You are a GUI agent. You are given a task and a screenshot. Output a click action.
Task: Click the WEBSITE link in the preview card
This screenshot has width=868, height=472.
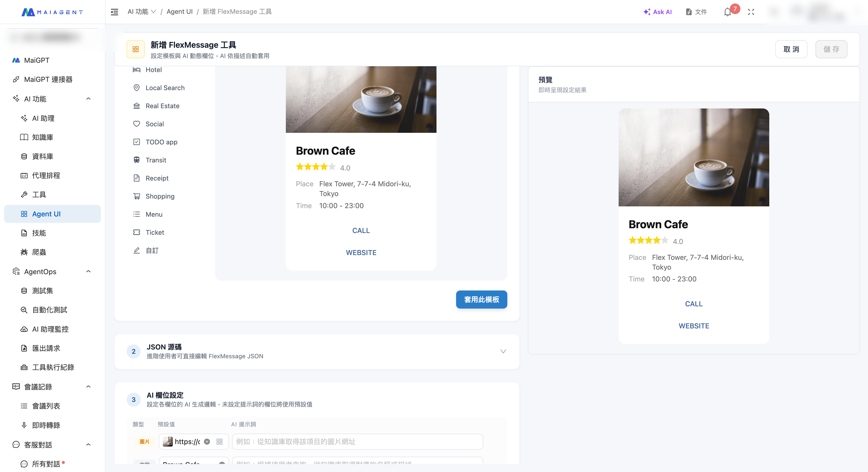tap(693, 326)
